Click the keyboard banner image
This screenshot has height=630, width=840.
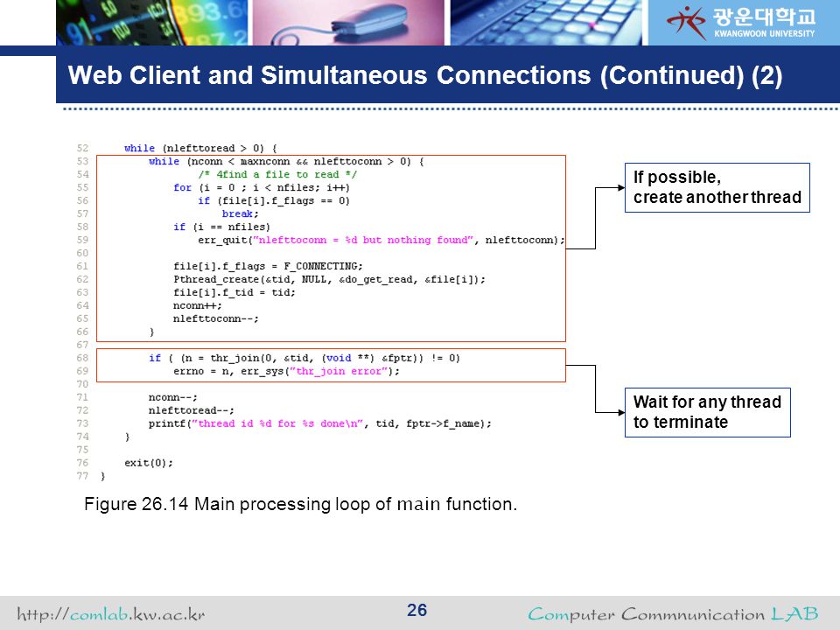(546, 23)
